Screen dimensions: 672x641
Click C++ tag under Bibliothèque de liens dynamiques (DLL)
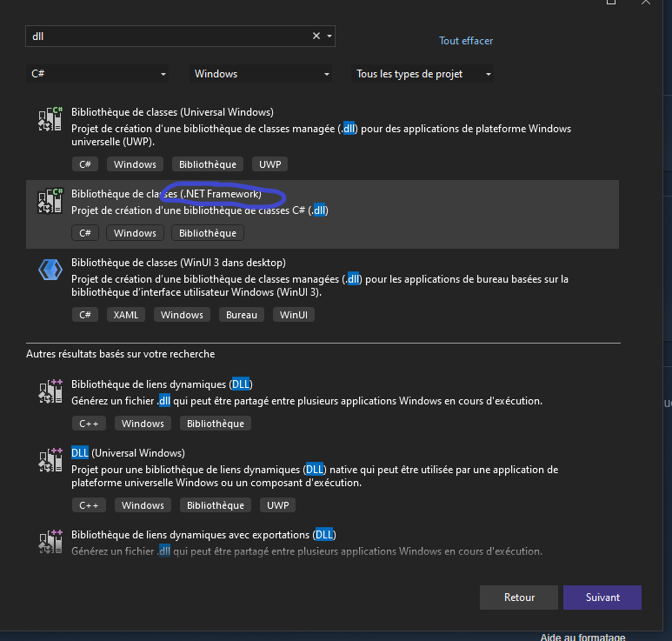tap(89, 424)
